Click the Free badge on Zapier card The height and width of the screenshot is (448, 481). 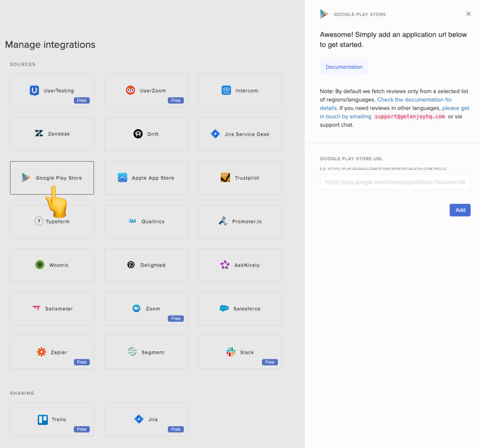(x=82, y=362)
